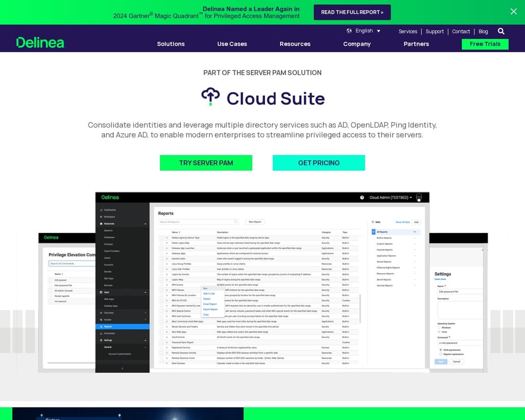Image resolution: width=525 pixels, height=420 pixels.
Task: Collapse the product sidebar with bottom chevron
Action: pos(122,368)
